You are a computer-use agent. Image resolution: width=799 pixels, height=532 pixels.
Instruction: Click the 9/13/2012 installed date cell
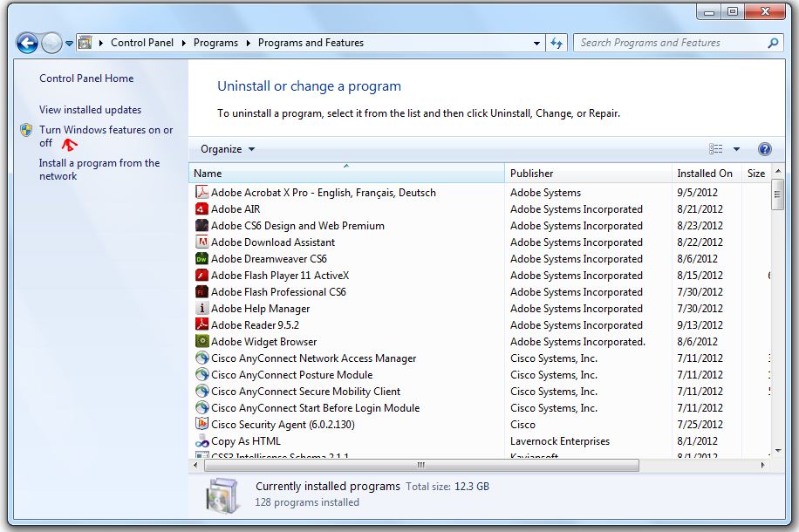click(x=700, y=325)
